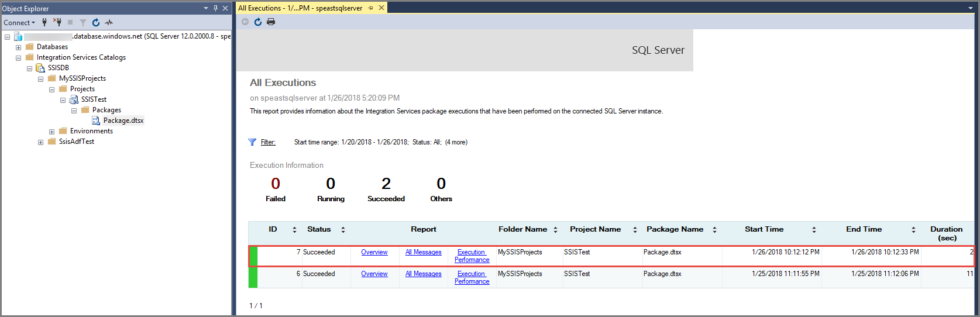980x317 pixels.
Task: Click the SSISDB catalog icon
Action: click(40, 68)
